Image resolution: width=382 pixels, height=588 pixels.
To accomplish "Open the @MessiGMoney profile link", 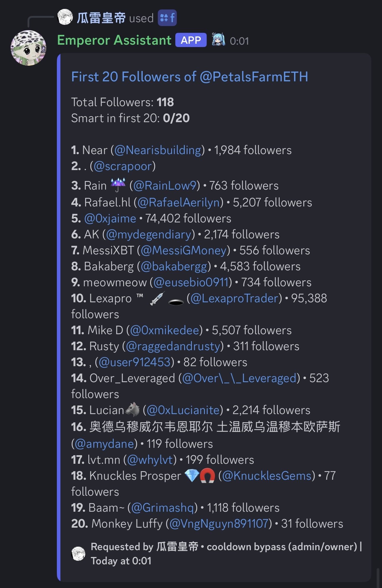I will [184, 251].
